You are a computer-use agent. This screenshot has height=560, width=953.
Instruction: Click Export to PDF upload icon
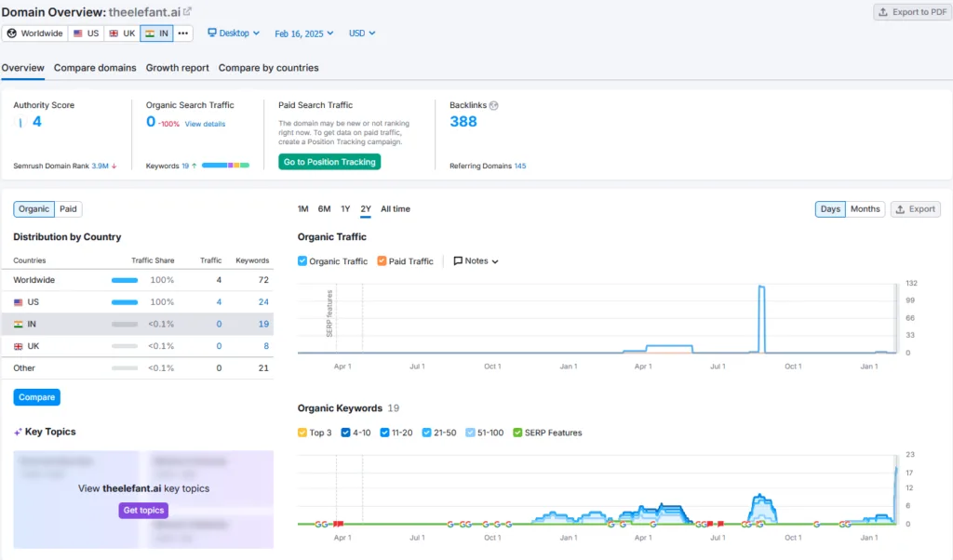(883, 12)
